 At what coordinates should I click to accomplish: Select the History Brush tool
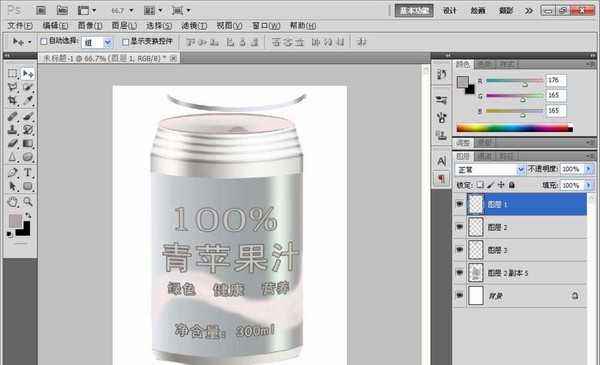click(28, 130)
